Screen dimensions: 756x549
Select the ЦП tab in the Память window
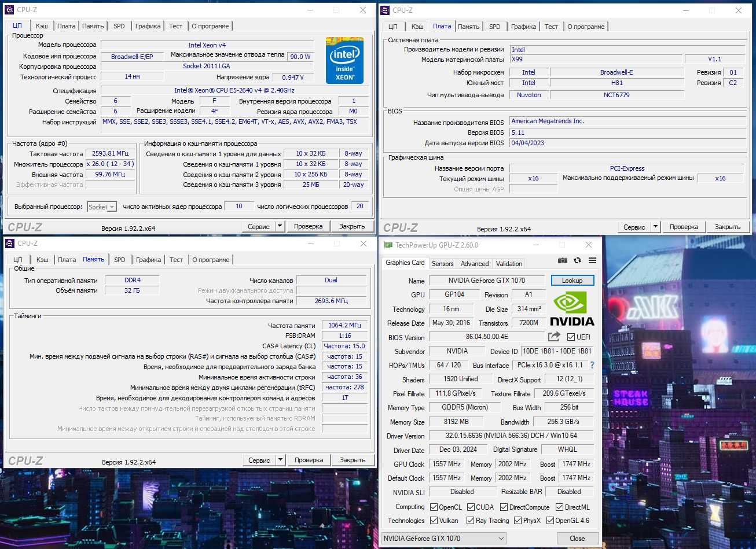18,260
